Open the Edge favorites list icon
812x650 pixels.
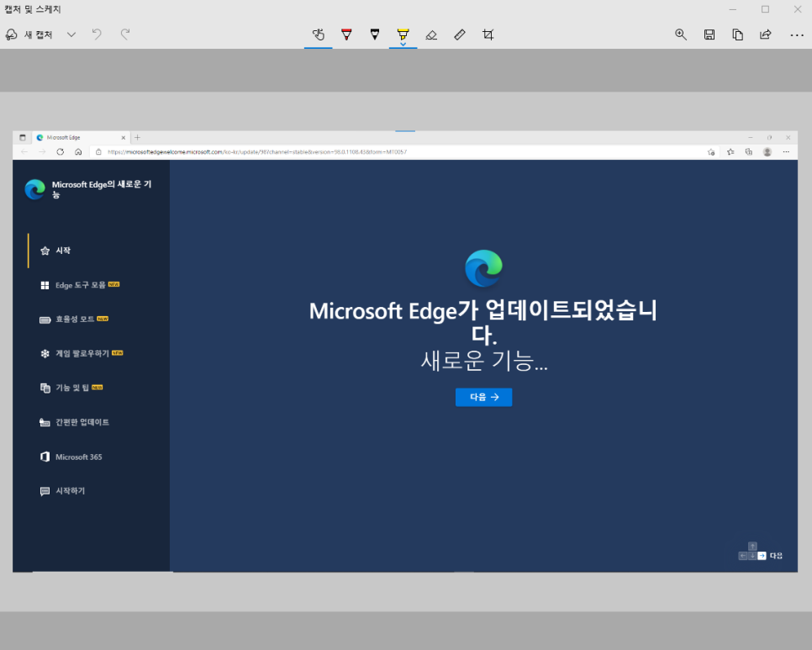pyautogui.click(x=730, y=151)
